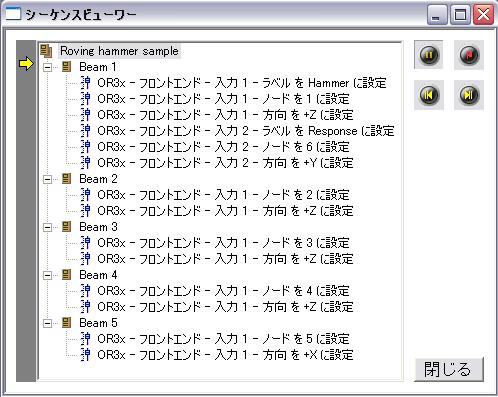This screenshot has width=498, height=397.
Task: Select text 入力 2 - ノード を 6 に設定
Action: click(282, 147)
